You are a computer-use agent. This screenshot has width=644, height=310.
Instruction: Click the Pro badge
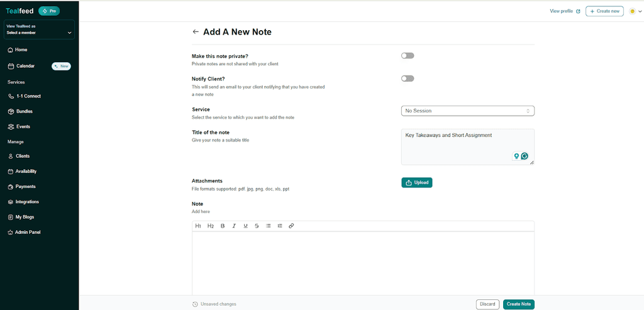coord(49,11)
